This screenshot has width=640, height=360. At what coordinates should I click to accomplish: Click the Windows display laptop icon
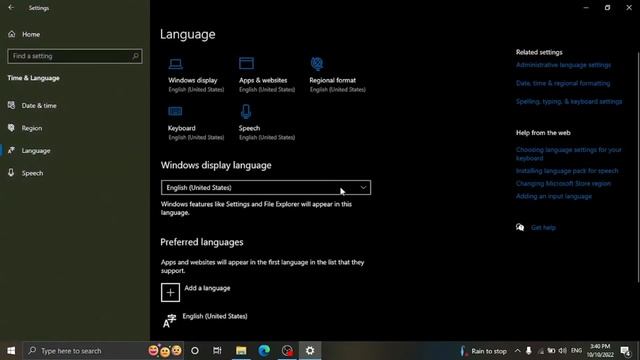176,64
